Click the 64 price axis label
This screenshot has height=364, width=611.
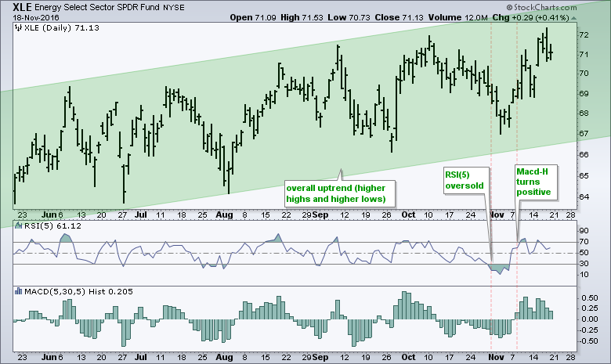(x=584, y=197)
